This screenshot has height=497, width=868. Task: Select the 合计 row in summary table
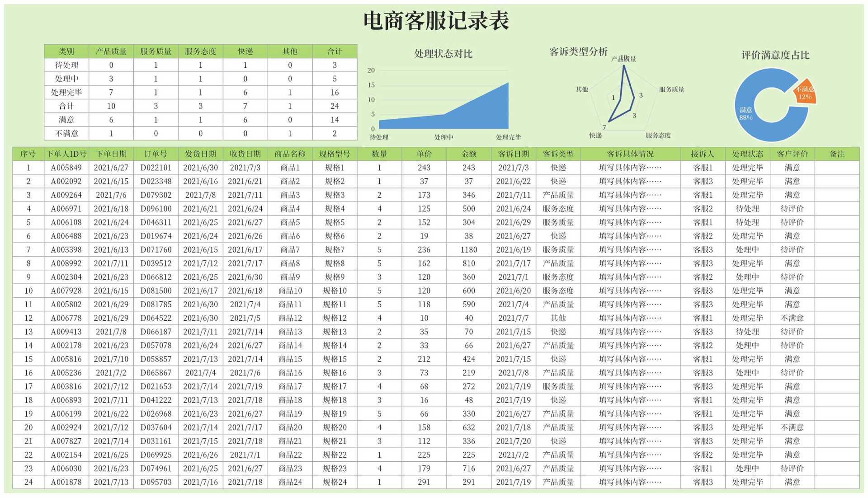[x=66, y=106]
